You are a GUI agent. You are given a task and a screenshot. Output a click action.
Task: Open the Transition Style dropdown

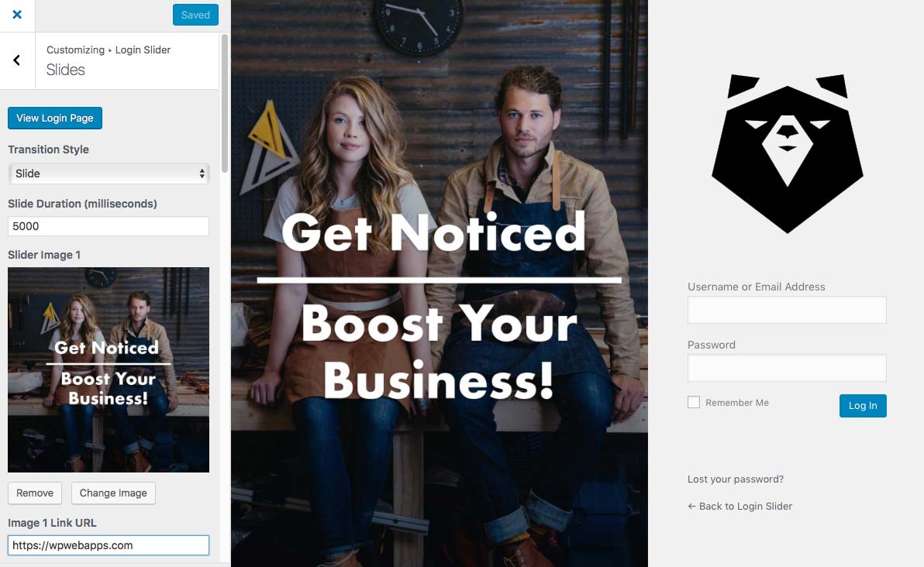[109, 174]
